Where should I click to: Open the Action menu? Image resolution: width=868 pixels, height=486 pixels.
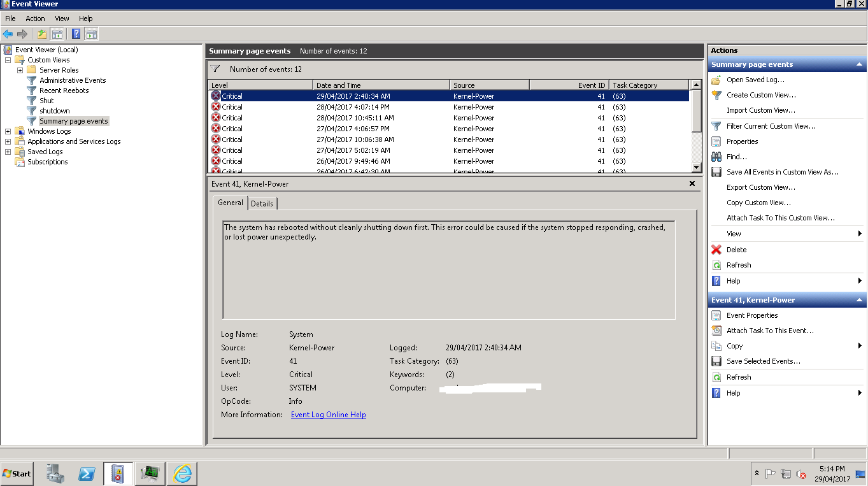tap(35, 18)
